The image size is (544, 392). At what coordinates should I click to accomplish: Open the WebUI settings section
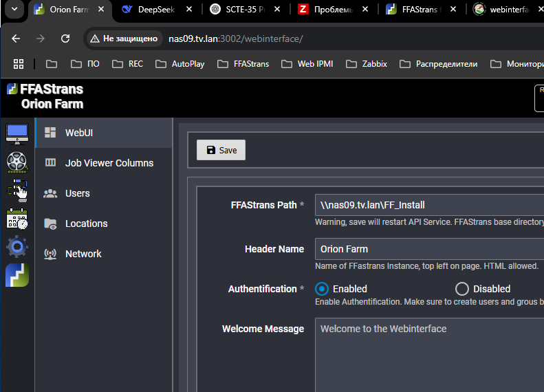(x=104, y=133)
